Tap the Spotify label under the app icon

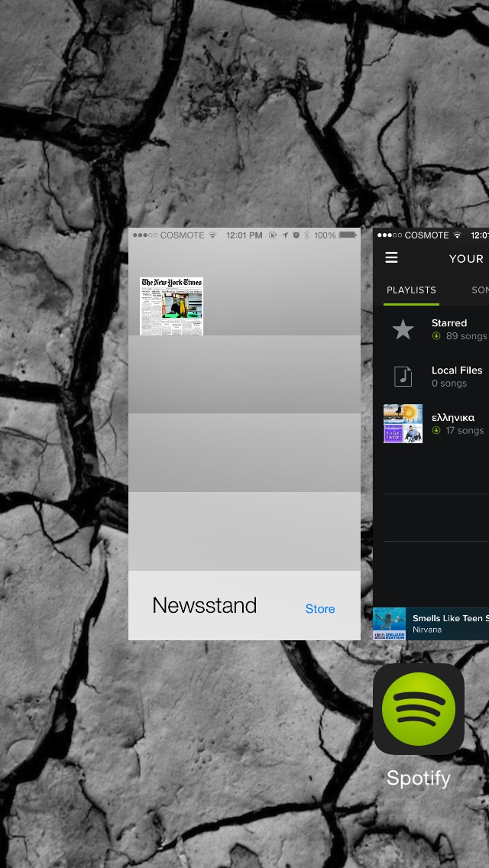[x=418, y=778]
